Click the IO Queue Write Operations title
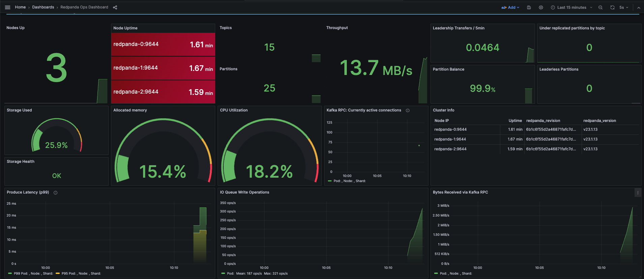The width and height of the screenshot is (644, 279). (x=245, y=192)
